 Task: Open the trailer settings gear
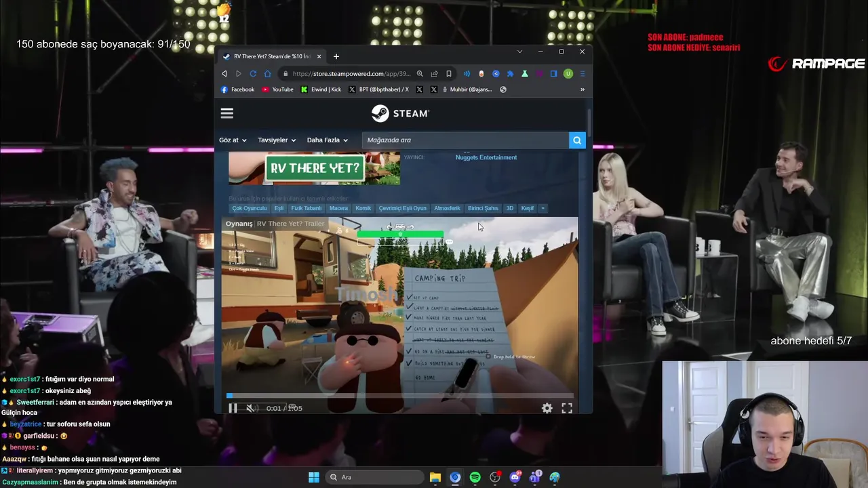click(x=547, y=408)
